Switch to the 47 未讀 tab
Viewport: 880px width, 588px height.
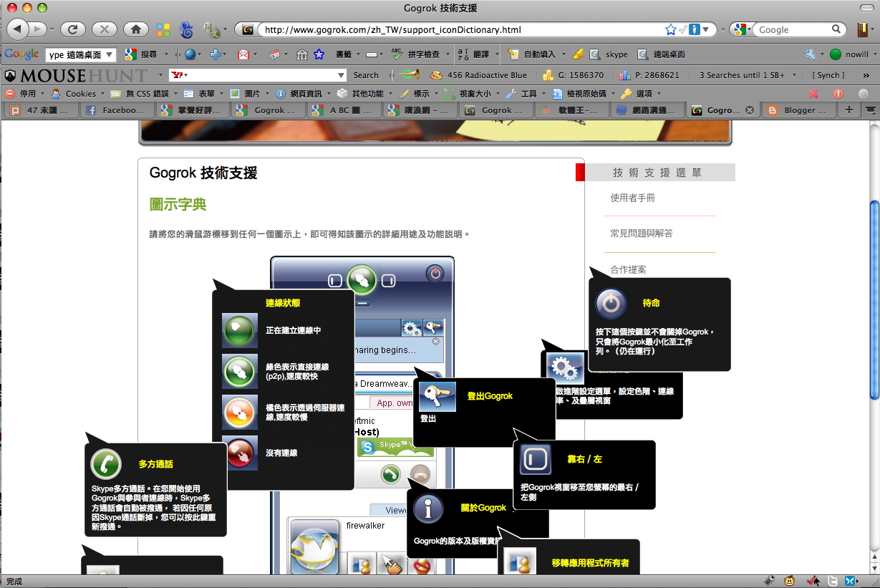click(41, 110)
